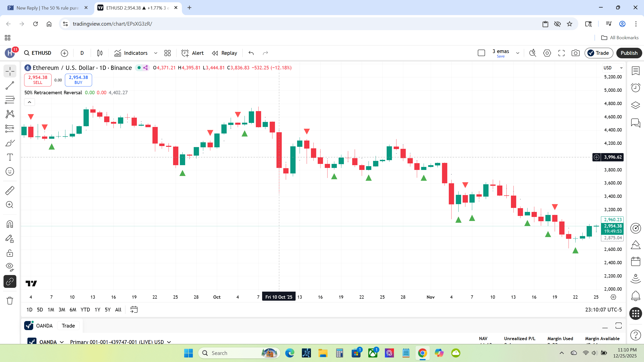The image size is (644, 362).
Task: Click the 2,954.38 BUY button
Action: (78, 80)
